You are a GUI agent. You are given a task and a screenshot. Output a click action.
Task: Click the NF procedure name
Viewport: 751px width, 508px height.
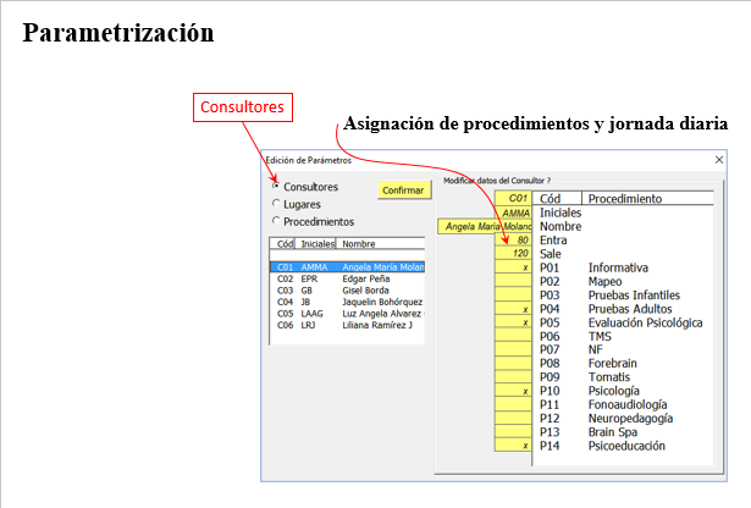point(595,350)
